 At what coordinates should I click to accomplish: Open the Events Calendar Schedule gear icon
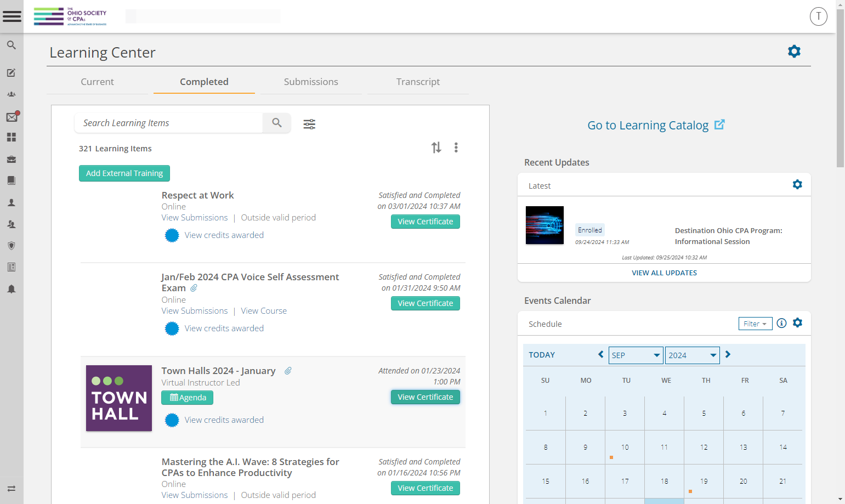[797, 322]
